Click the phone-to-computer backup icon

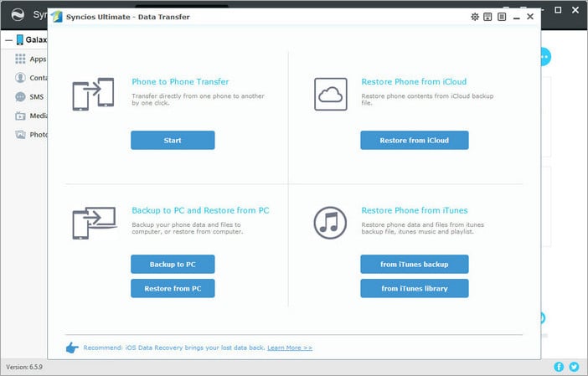point(94,223)
